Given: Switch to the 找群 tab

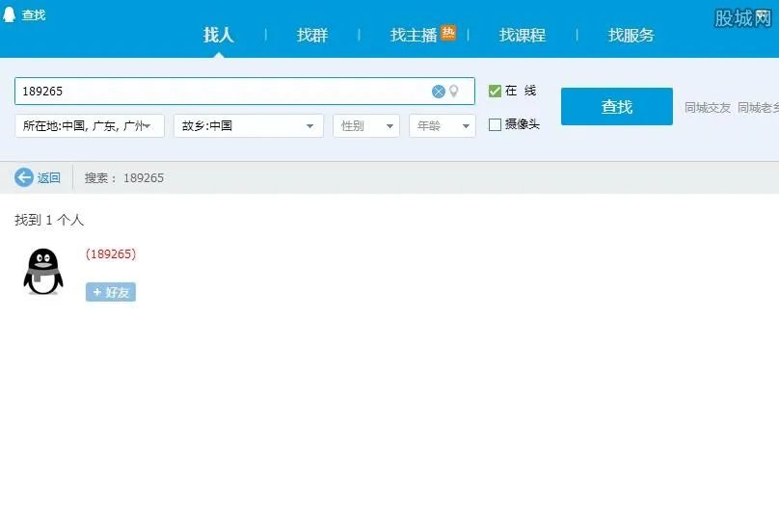Looking at the screenshot, I should point(312,35).
